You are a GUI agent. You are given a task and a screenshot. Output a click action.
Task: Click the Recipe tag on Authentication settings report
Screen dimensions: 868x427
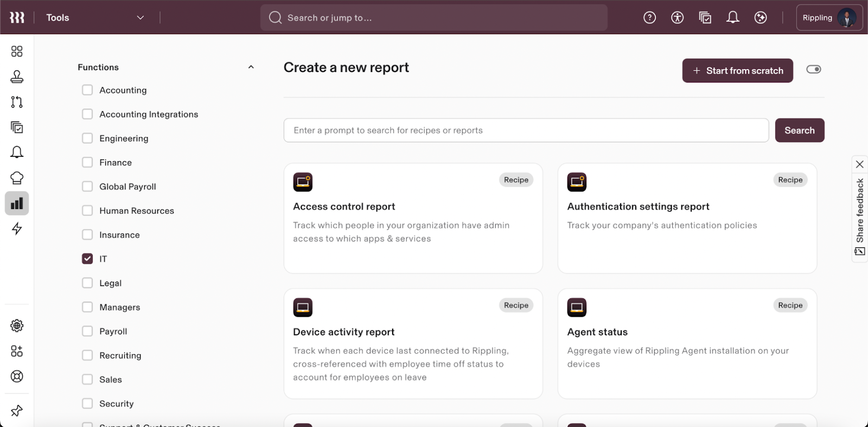point(790,180)
